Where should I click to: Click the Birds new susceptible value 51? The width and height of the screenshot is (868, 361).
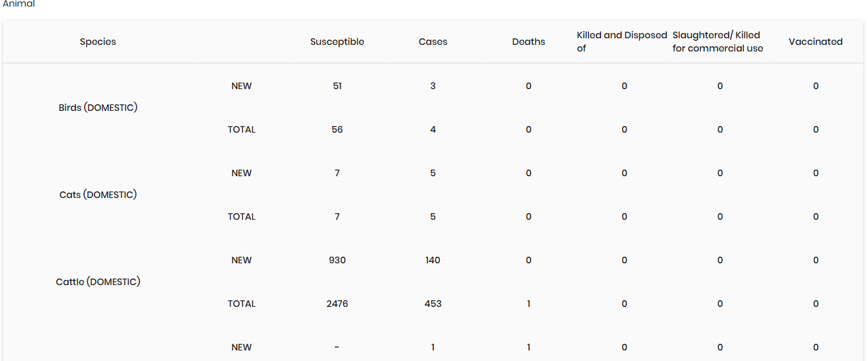coord(337,86)
